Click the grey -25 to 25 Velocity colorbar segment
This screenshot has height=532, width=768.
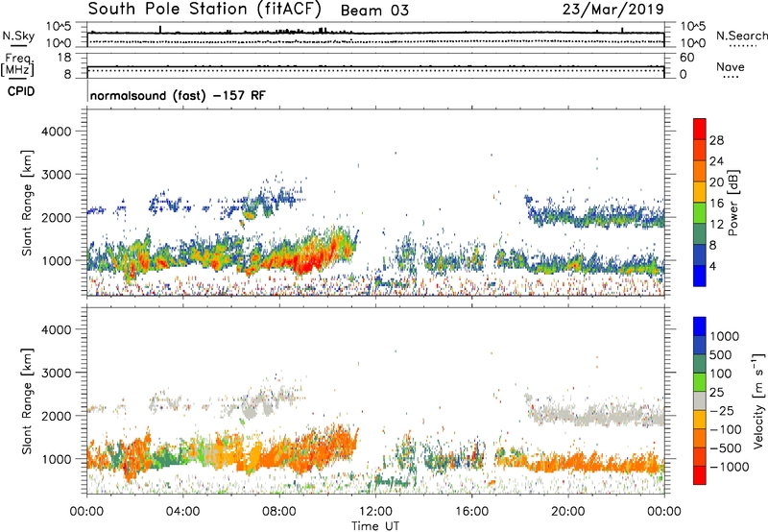pyautogui.click(x=700, y=401)
